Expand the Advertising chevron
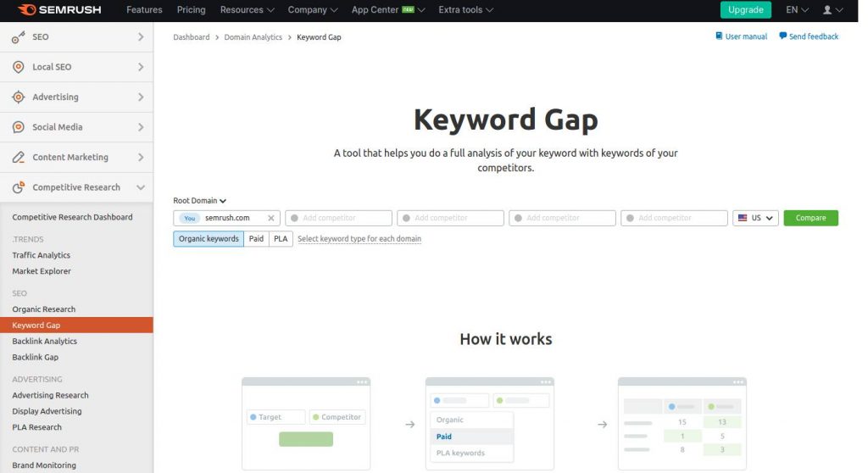 point(141,97)
